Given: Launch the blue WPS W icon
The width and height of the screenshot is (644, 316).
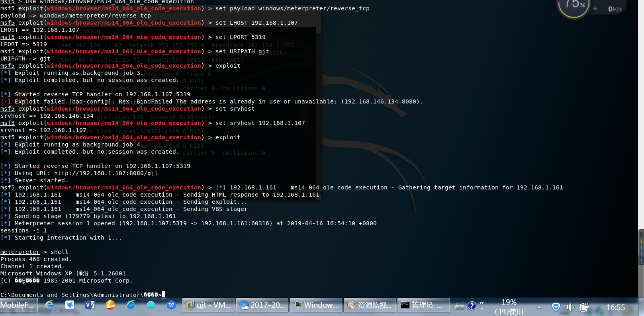Looking at the screenshot, I should click(x=171, y=305).
